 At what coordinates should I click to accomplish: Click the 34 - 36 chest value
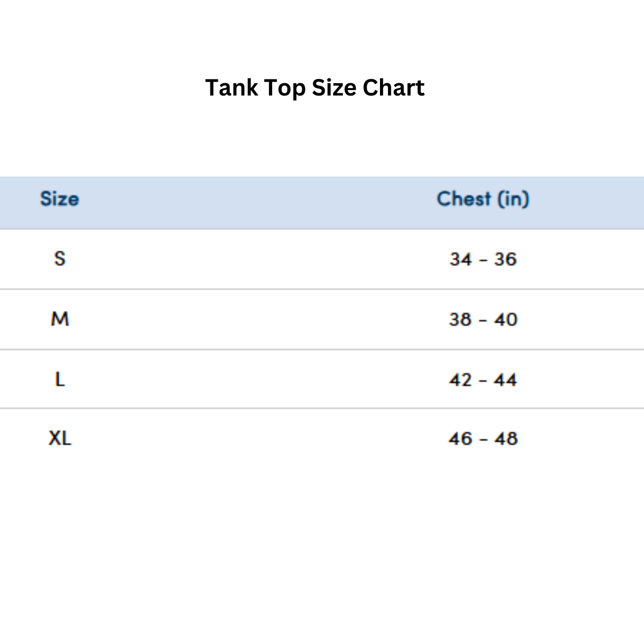483,259
